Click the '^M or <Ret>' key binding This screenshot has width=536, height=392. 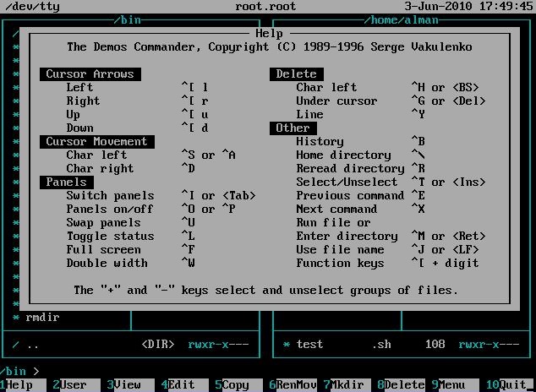448,237
